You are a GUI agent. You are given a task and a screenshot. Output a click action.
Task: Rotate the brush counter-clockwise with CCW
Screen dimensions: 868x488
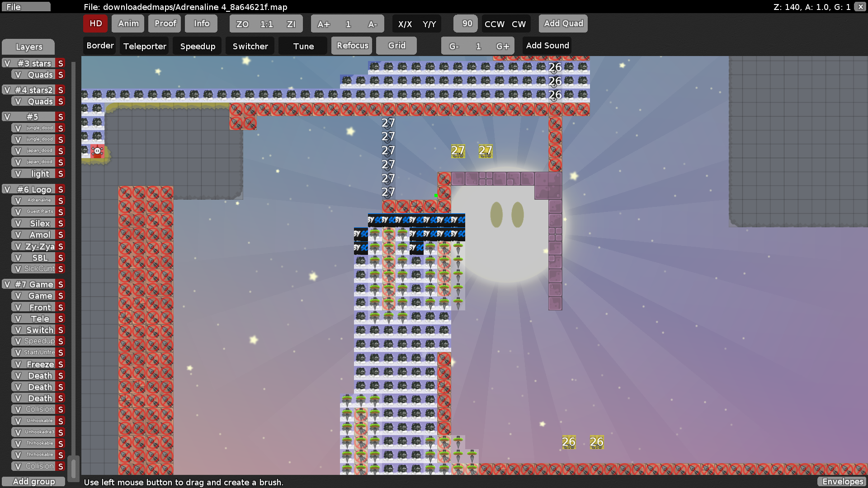tap(495, 23)
